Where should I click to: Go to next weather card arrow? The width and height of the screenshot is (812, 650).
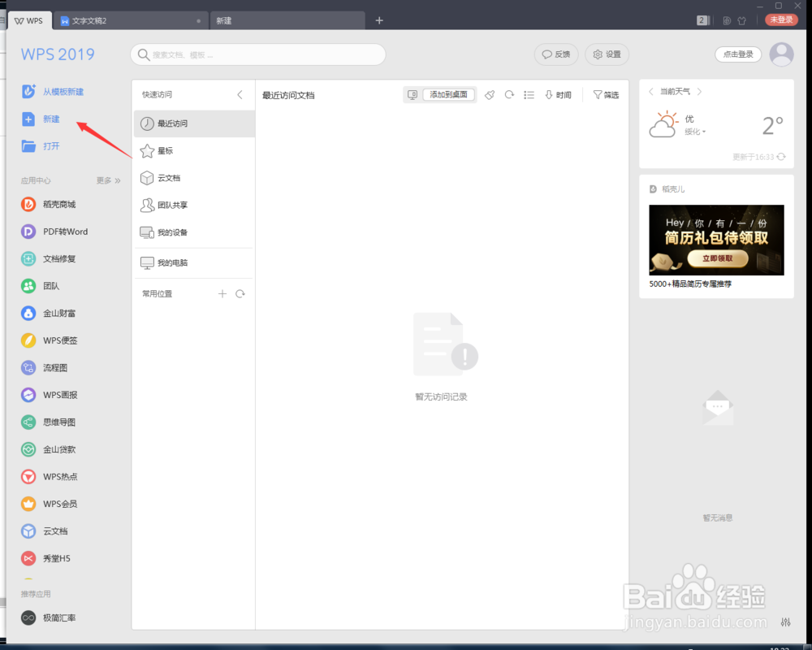click(700, 91)
